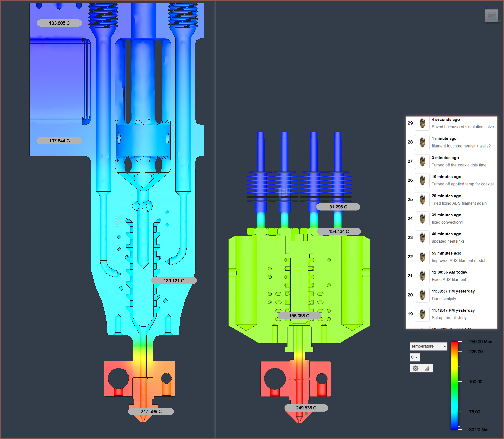
Task: Toggle the smooth gradient legend triangle icon
Action: 427,368
